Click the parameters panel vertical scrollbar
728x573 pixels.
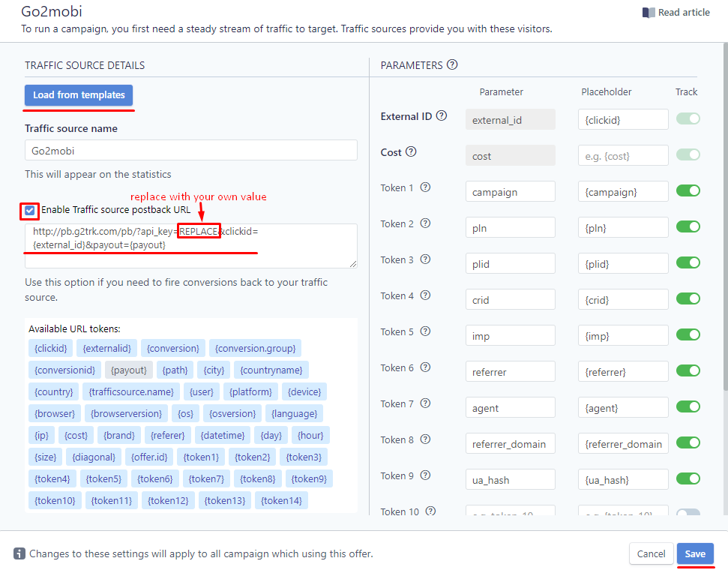[x=725, y=217]
